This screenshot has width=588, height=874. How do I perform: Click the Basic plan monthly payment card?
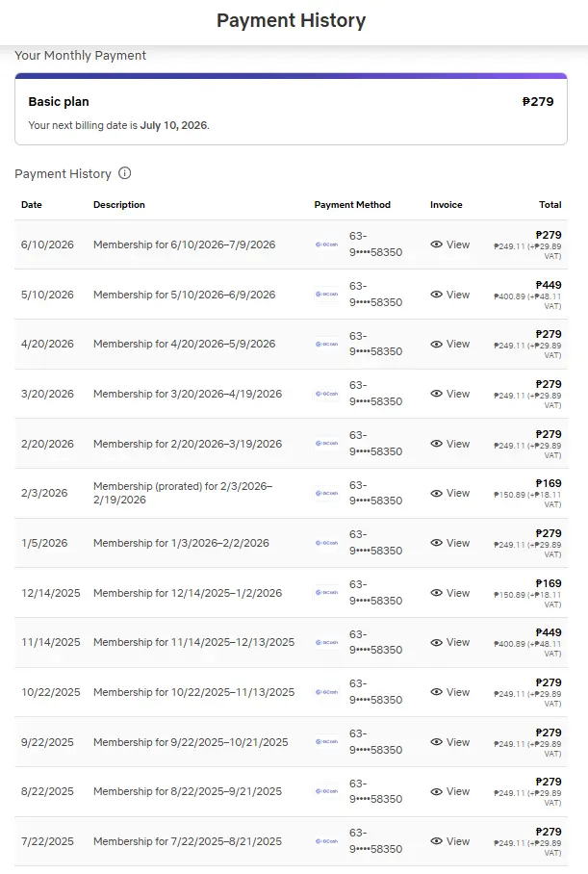point(291,110)
